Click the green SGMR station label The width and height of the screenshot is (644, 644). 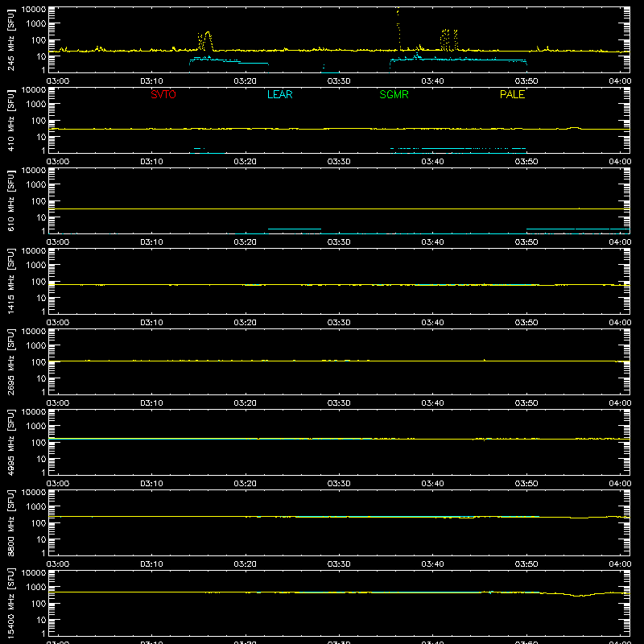pyautogui.click(x=394, y=94)
